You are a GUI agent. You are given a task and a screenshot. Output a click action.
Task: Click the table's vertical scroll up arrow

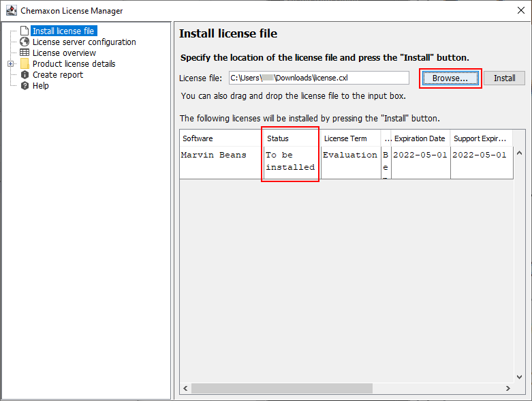pos(519,153)
